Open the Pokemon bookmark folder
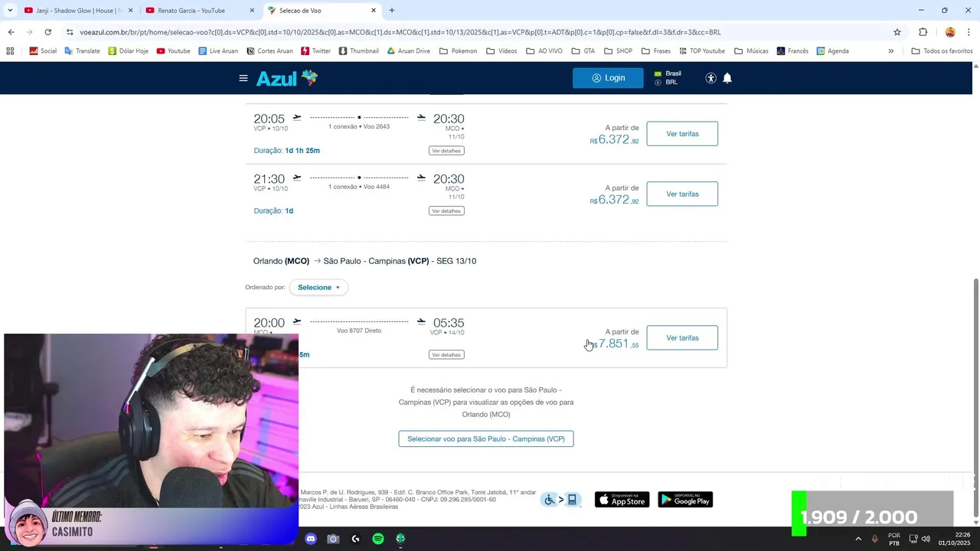The height and width of the screenshot is (551, 980). [x=458, y=51]
